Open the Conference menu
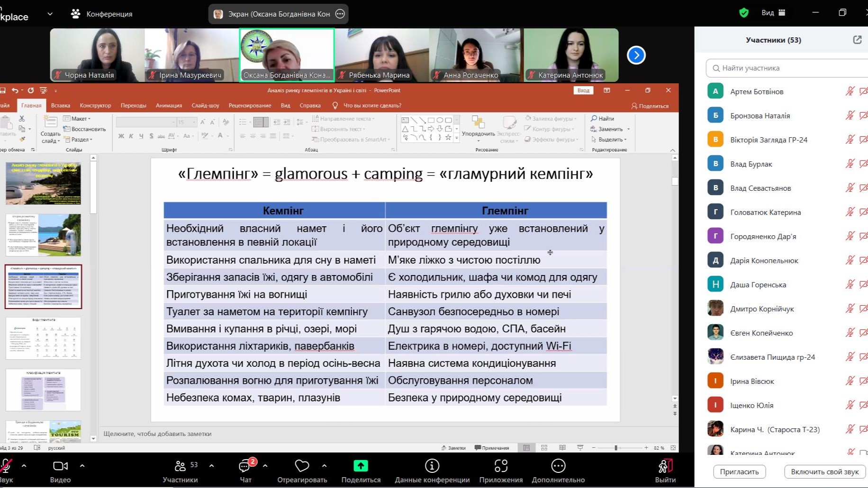 click(x=102, y=14)
